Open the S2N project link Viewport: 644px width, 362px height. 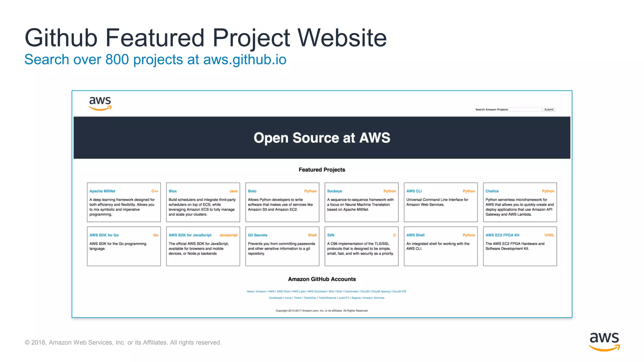point(330,235)
